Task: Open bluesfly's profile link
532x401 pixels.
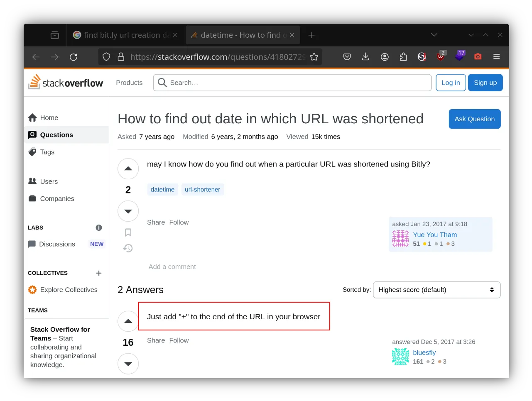Action: (424, 352)
